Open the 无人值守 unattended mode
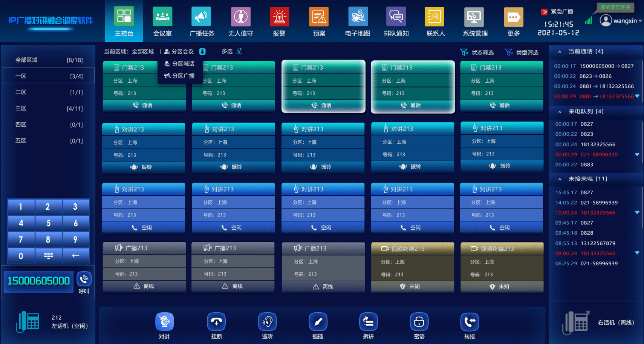This screenshot has height=344, width=644. 240,21
